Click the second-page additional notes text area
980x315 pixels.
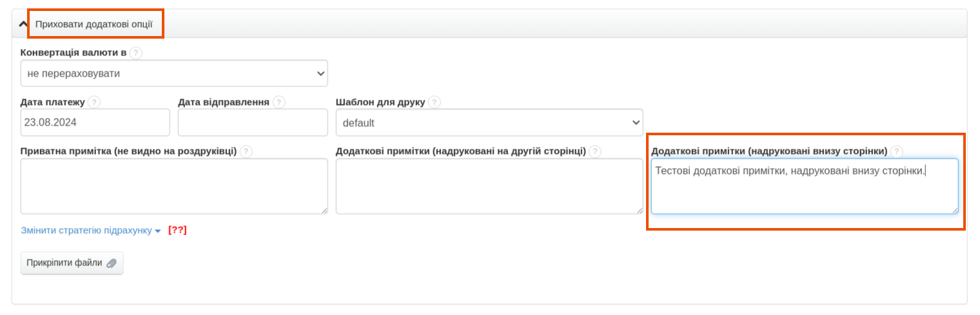coord(489,186)
